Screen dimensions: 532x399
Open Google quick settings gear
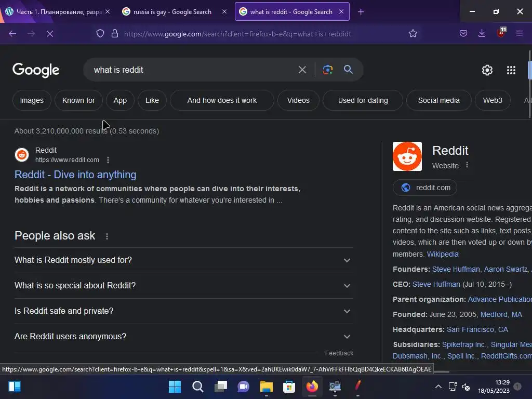click(x=487, y=70)
